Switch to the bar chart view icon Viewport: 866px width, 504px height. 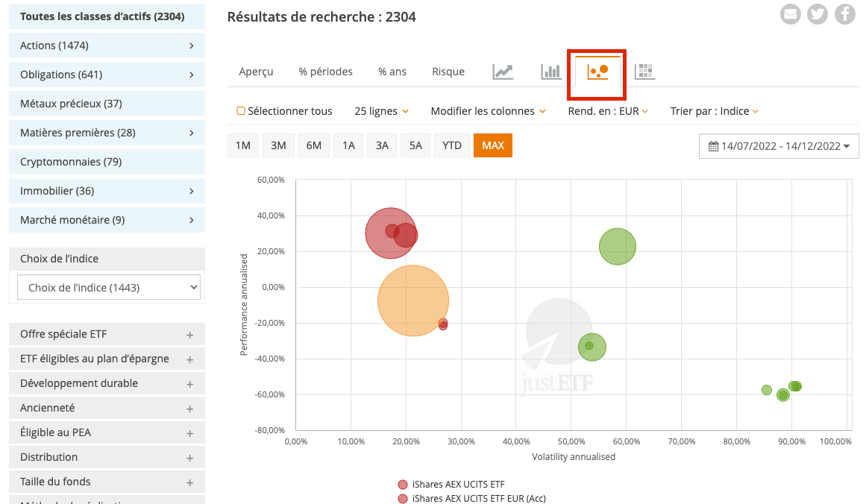[550, 72]
